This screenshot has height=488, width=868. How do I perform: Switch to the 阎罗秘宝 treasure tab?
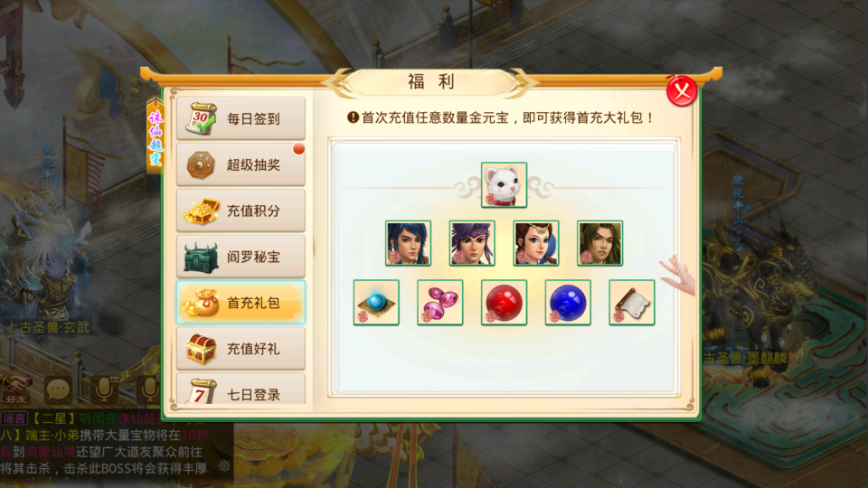[241, 256]
